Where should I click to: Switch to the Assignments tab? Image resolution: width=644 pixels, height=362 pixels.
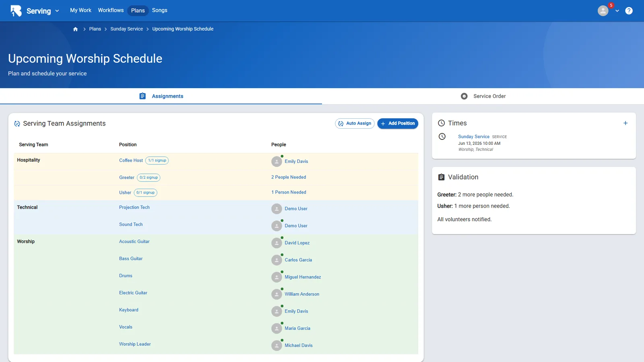tap(161, 96)
